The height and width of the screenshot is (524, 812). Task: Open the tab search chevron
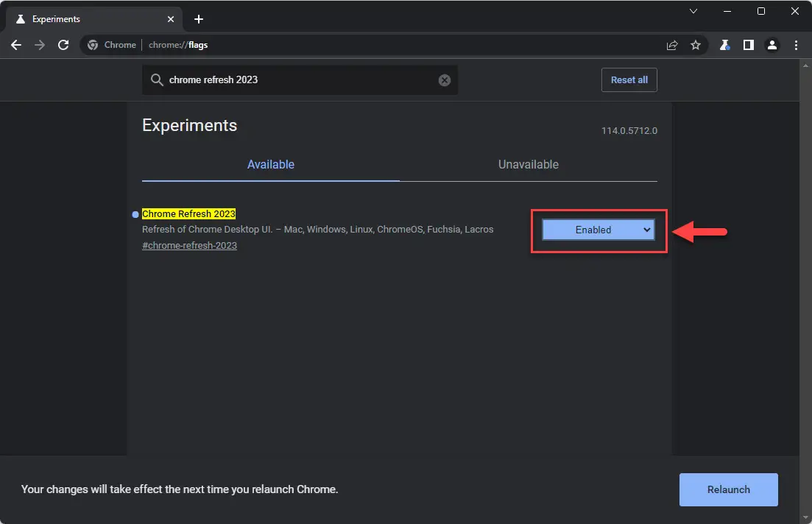(x=693, y=11)
